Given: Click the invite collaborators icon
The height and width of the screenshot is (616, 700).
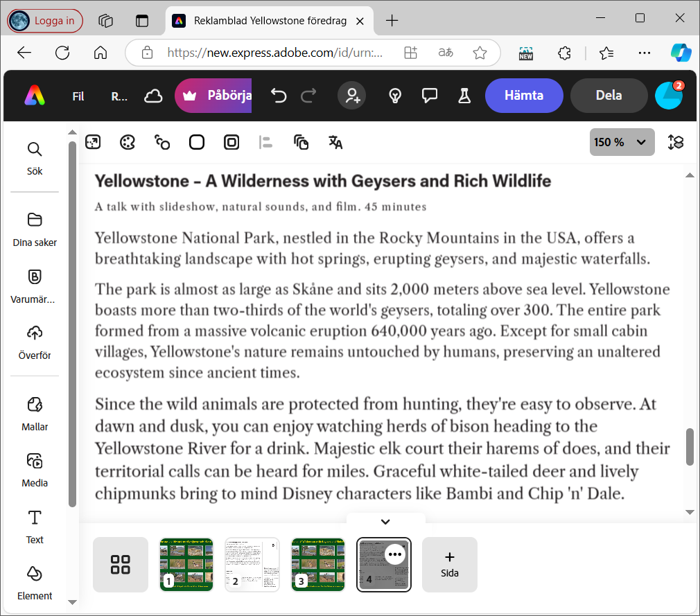Looking at the screenshot, I should tap(351, 96).
